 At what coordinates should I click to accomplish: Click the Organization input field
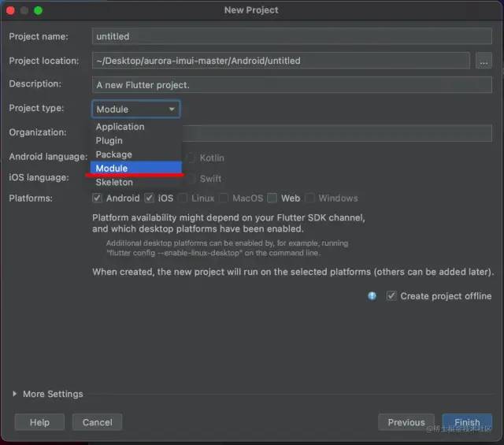(337, 133)
